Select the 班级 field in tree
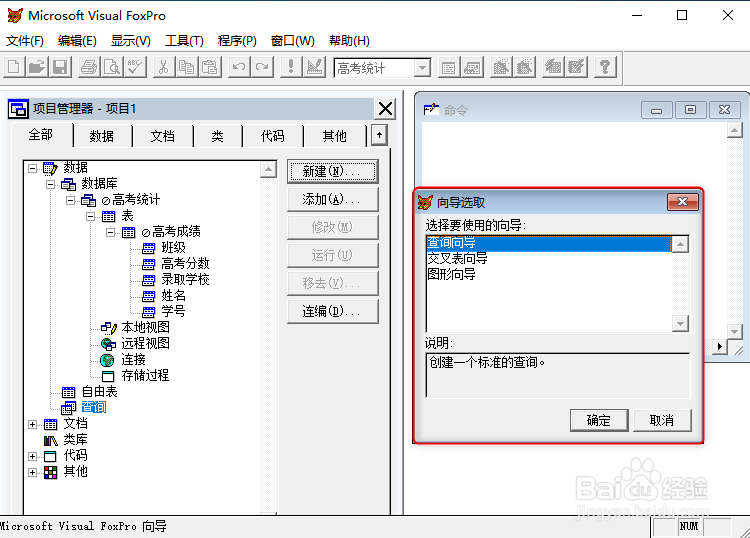 point(173,248)
